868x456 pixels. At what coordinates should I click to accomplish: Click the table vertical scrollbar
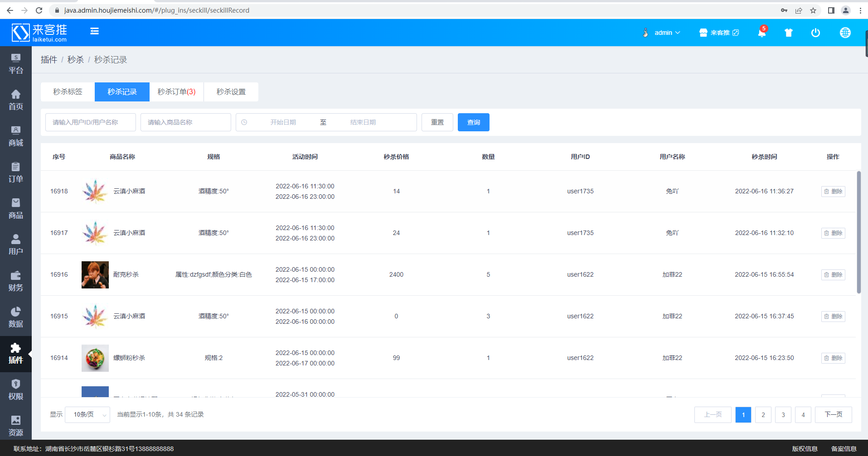[x=858, y=232]
